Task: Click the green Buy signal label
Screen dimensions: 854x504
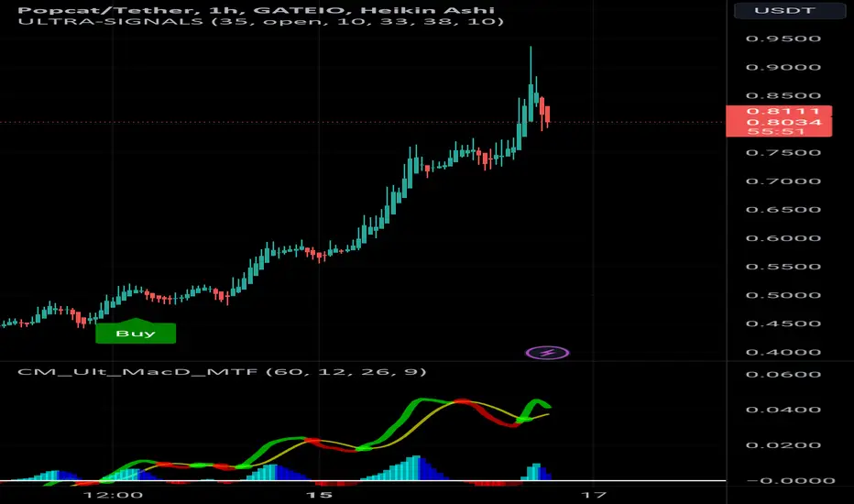Action: pos(136,333)
